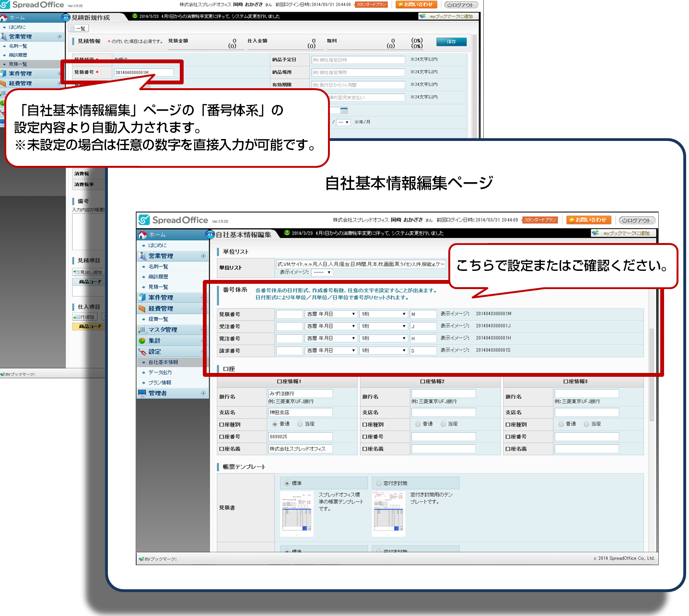The image size is (689, 616).
Task: Click the green notice icon in front window
Action: point(287,233)
